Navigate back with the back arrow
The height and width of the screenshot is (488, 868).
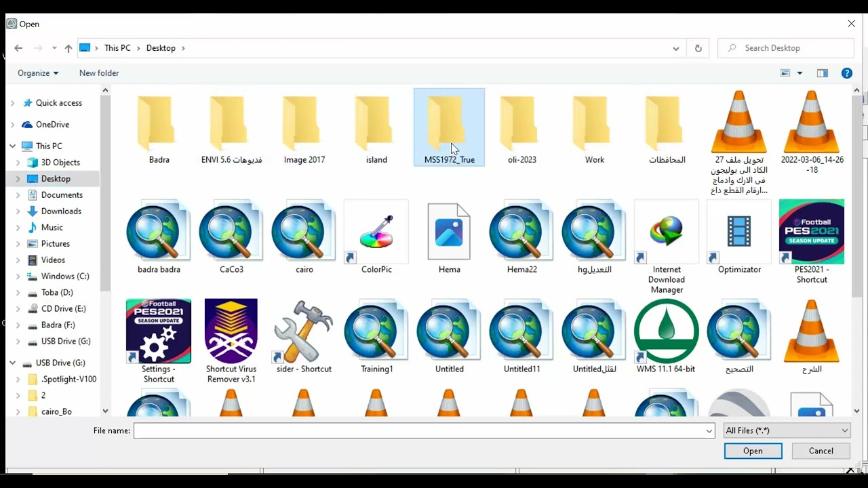18,48
